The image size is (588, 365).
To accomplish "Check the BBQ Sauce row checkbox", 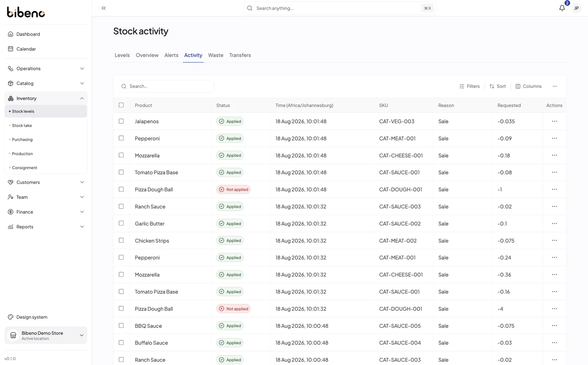I will [121, 325].
